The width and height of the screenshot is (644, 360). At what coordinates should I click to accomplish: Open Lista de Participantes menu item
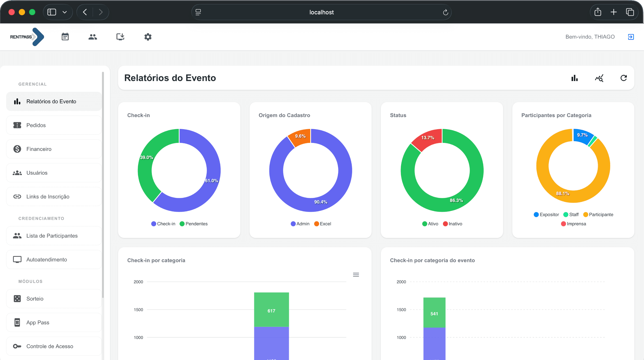click(54, 236)
